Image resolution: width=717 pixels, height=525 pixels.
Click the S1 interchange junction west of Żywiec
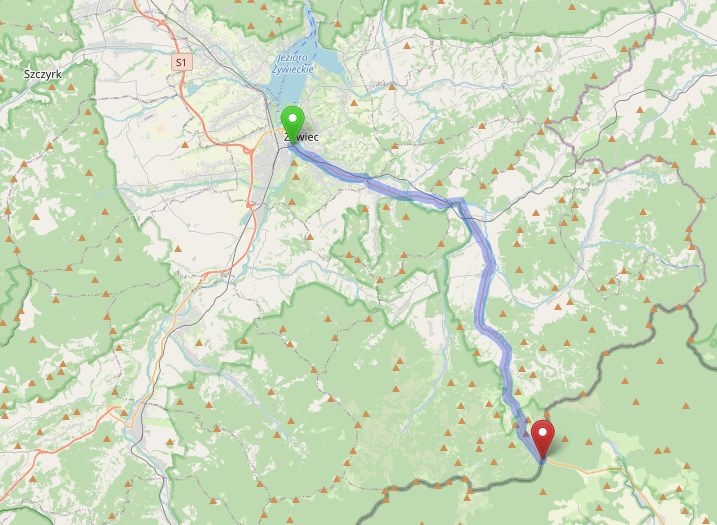(x=249, y=150)
